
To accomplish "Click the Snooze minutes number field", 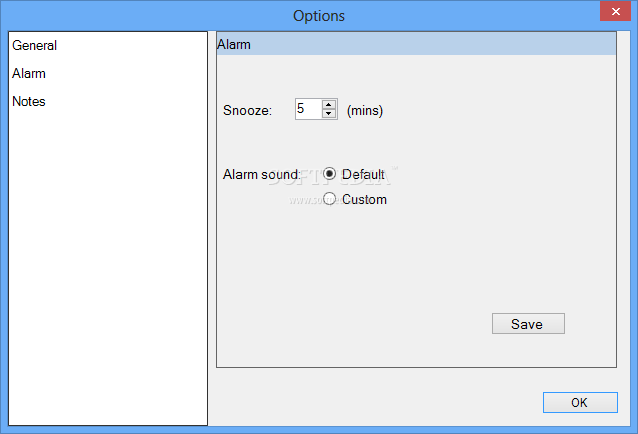I will [x=308, y=109].
